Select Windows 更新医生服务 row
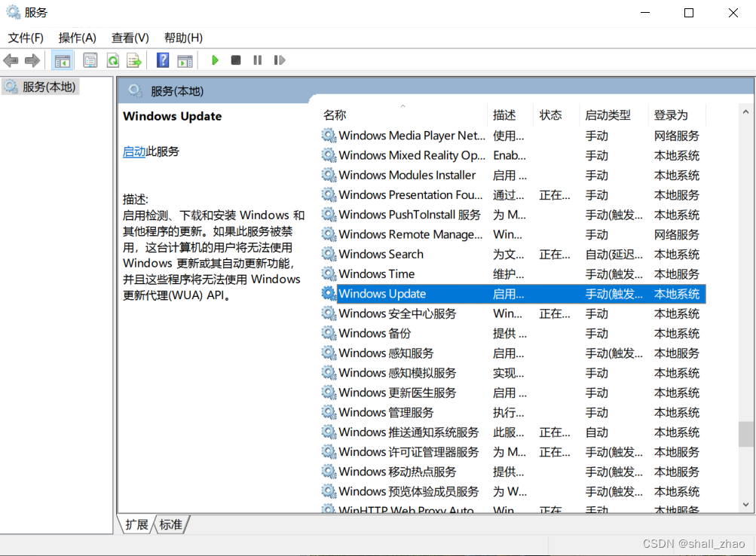 coord(513,393)
